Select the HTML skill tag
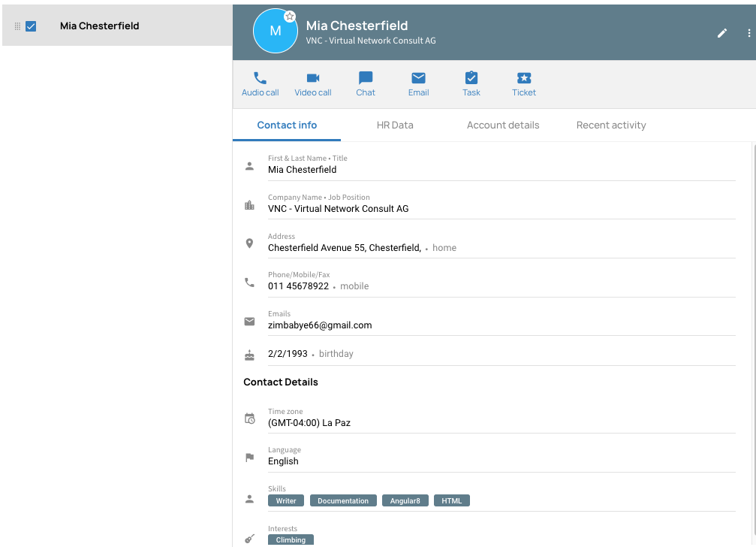The height and width of the screenshot is (547, 756). click(x=452, y=500)
